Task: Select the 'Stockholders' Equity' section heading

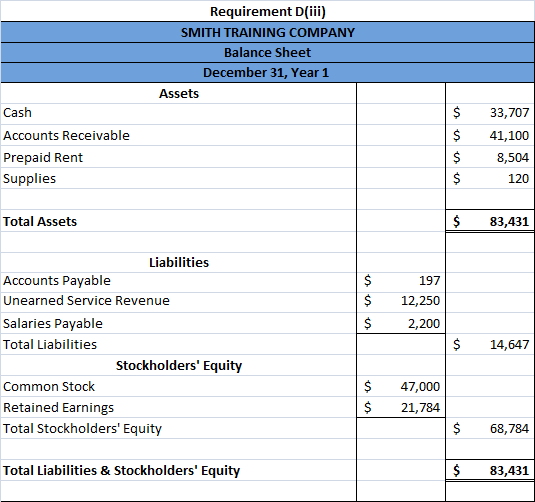Action: pos(179,365)
